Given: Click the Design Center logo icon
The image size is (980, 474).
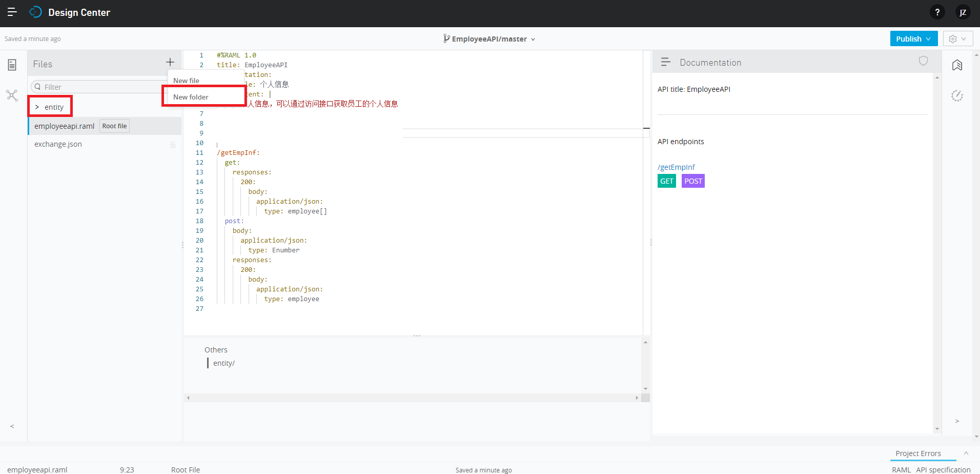Looking at the screenshot, I should click(x=34, y=12).
